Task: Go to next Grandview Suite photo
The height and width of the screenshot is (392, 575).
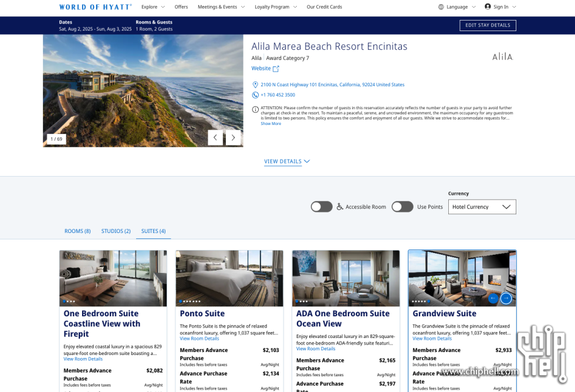Action: click(506, 299)
